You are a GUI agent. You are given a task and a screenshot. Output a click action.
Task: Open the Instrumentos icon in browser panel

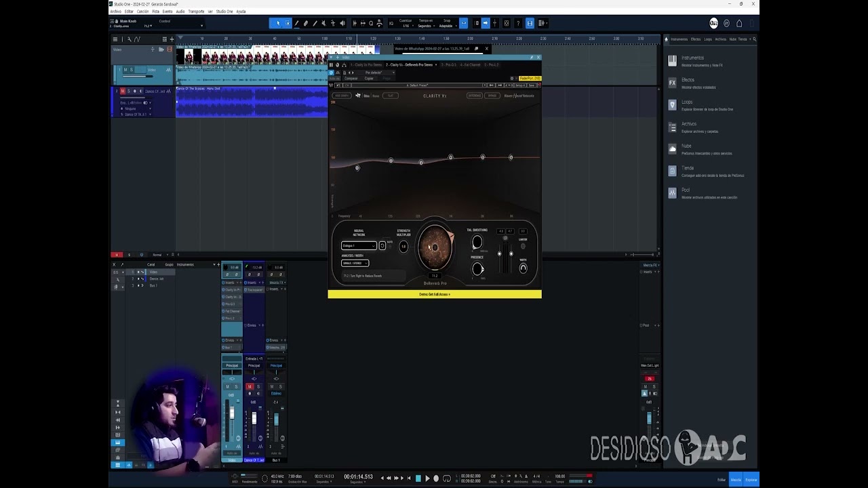pos(672,60)
